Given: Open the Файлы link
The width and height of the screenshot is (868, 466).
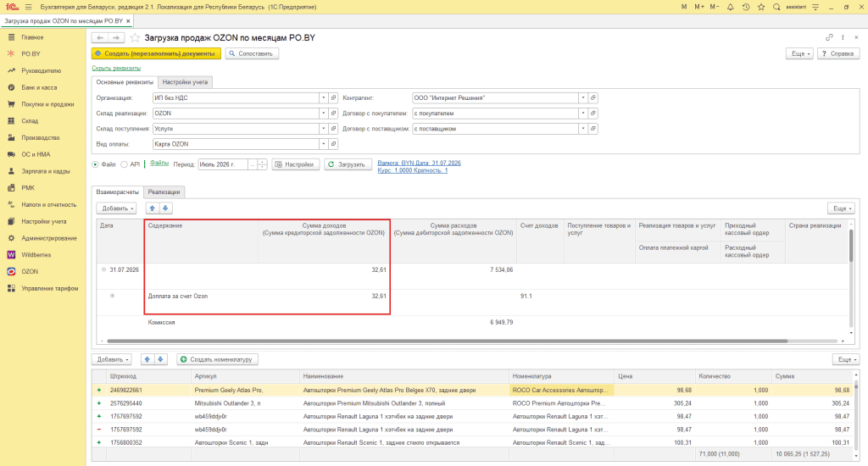Looking at the screenshot, I should pyautogui.click(x=159, y=164).
